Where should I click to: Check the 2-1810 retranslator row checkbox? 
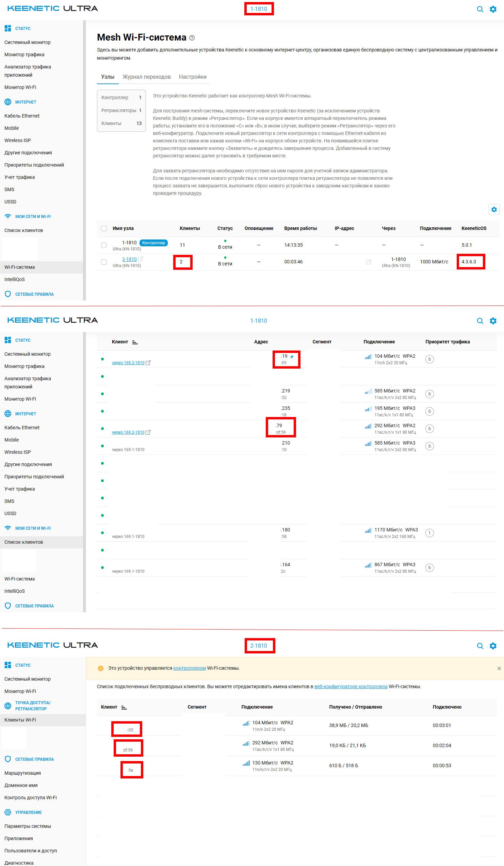click(x=104, y=262)
